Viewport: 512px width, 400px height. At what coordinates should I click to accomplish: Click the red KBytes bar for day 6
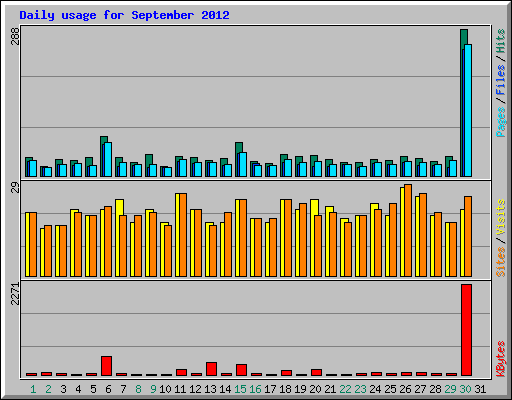point(106,366)
